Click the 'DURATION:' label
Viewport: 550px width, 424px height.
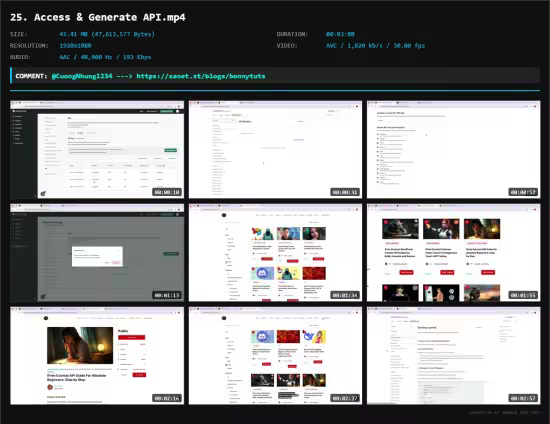pos(292,34)
